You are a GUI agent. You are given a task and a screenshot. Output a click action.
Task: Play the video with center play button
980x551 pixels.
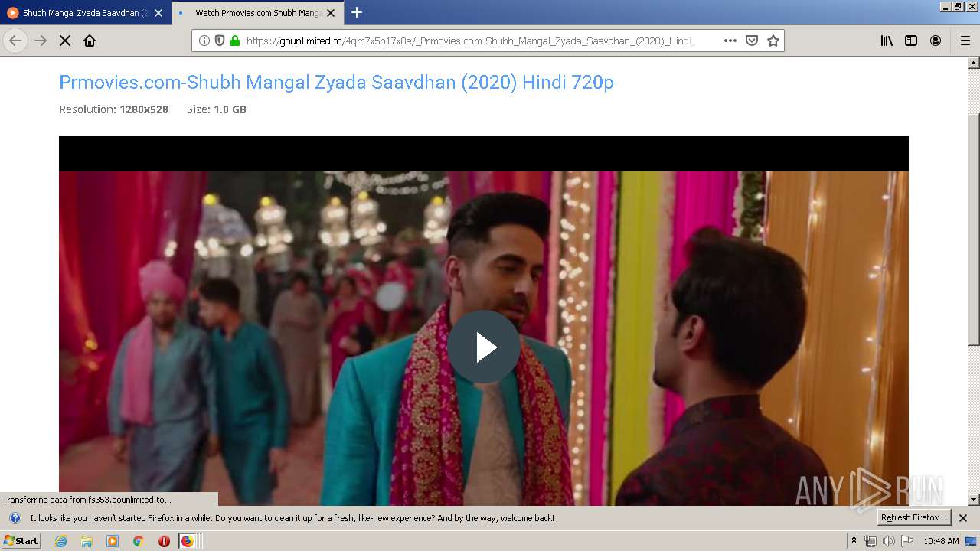click(484, 347)
